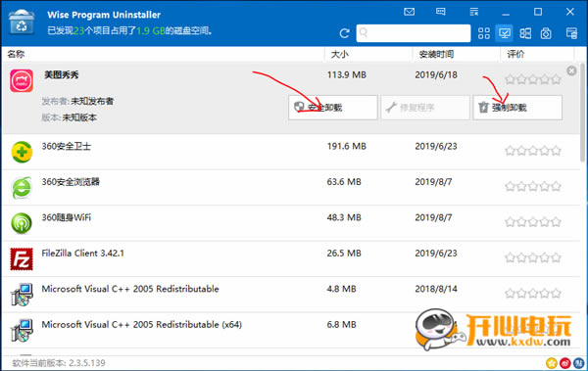Open the rightmost toolbar window icon
This screenshot has width=588, height=371.
point(571,33)
